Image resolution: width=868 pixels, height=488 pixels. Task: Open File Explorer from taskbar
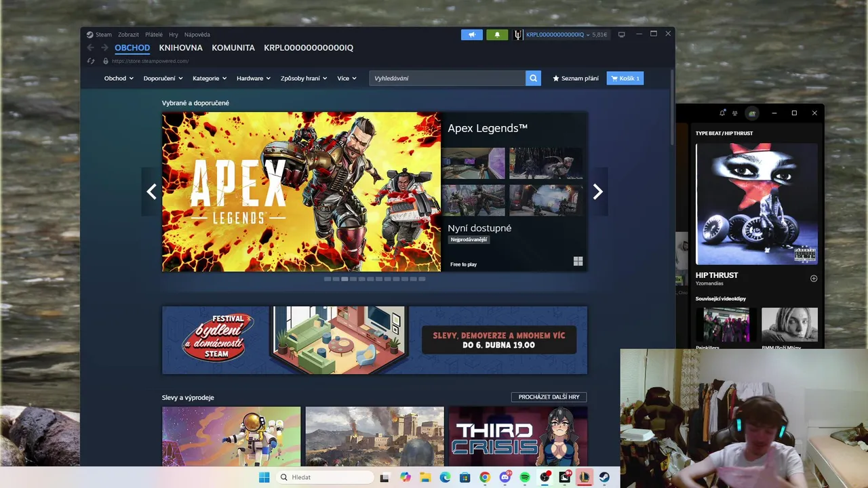(425, 477)
